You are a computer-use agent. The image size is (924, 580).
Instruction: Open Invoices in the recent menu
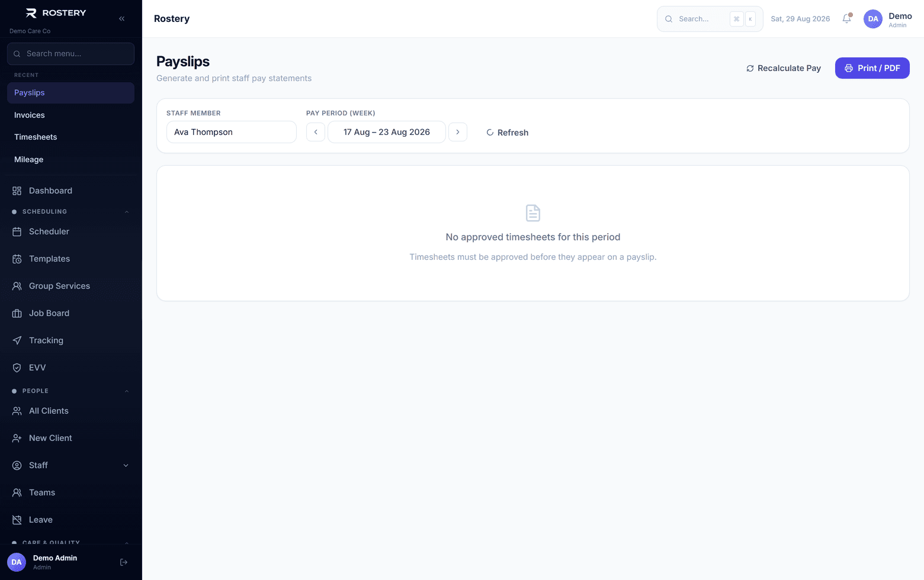click(70, 115)
